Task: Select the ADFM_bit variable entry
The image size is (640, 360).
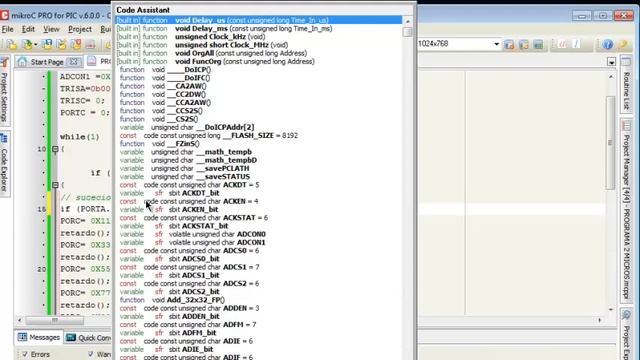Action: coord(259,333)
